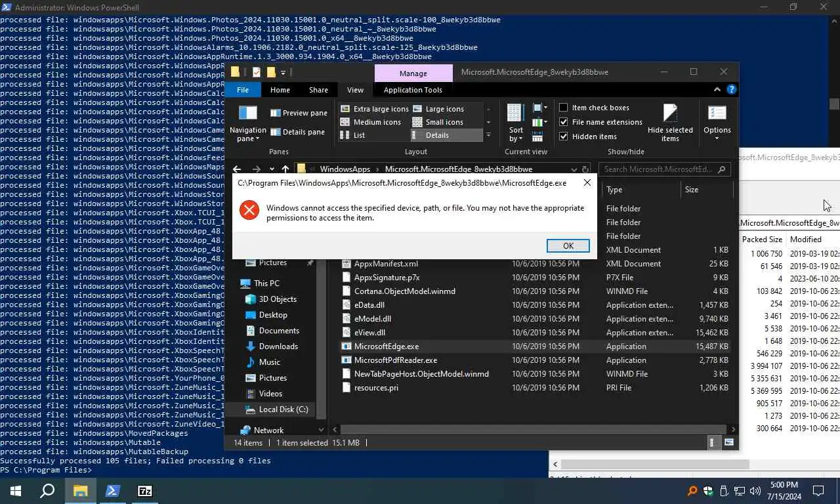Image resolution: width=840 pixels, height=504 pixels.
Task: Open Start menu on taskbar
Action: pyautogui.click(x=16, y=491)
